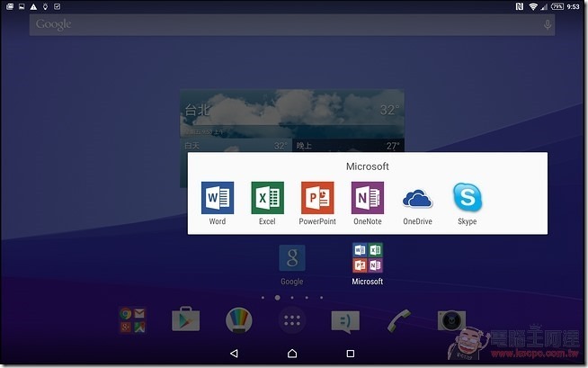
Task: Tap the 9:53 clock in status bar
Action: (x=573, y=6)
